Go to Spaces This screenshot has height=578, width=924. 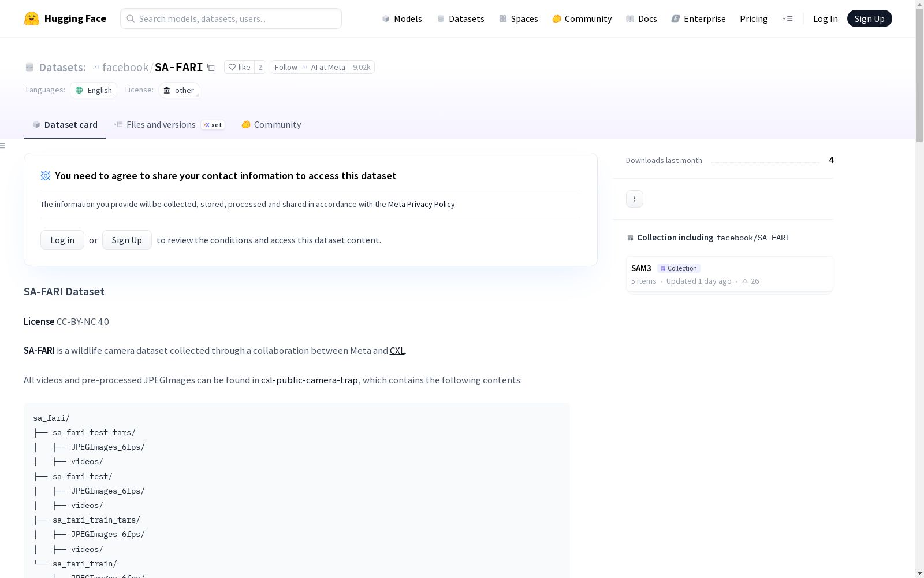click(518, 18)
